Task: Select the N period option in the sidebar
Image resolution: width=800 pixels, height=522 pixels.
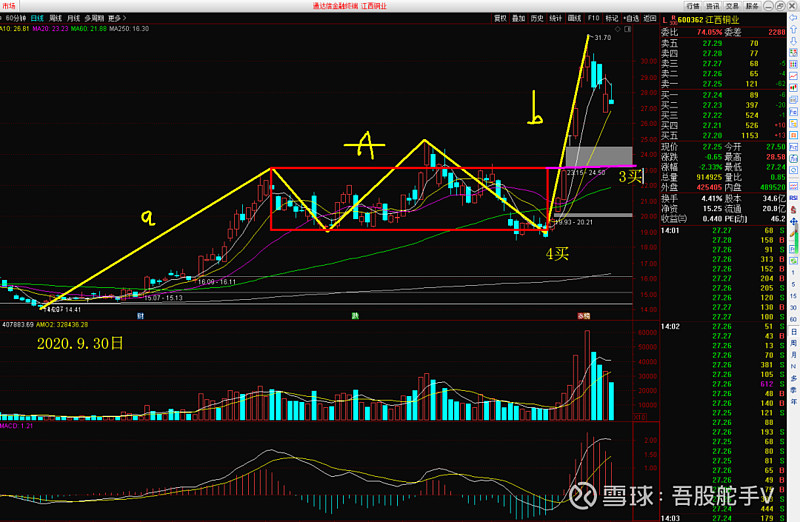Action: tap(793, 366)
